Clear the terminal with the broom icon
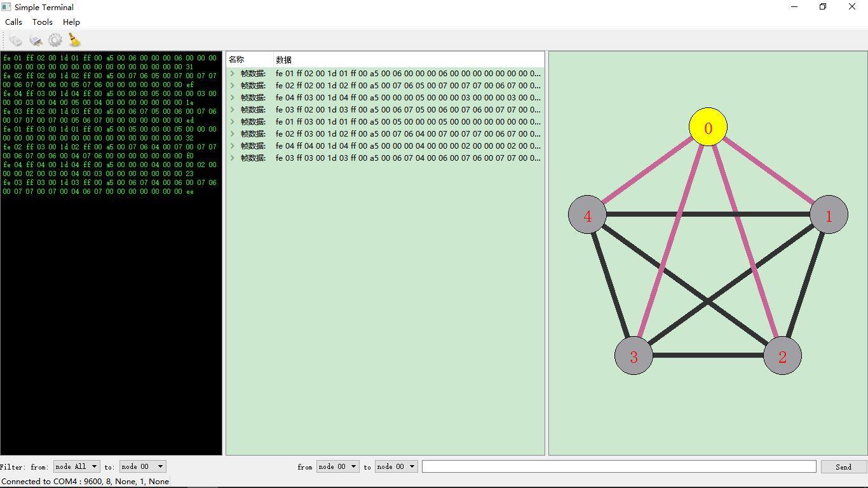 (74, 40)
